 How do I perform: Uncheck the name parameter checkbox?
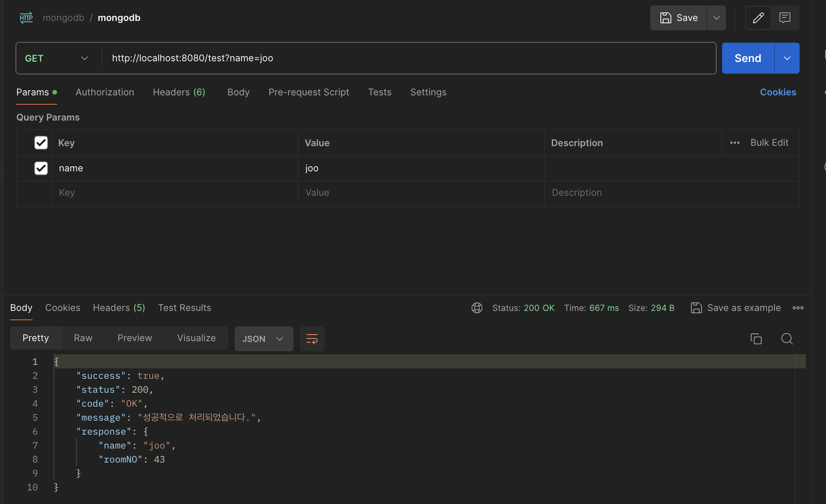(x=41, y=168)
